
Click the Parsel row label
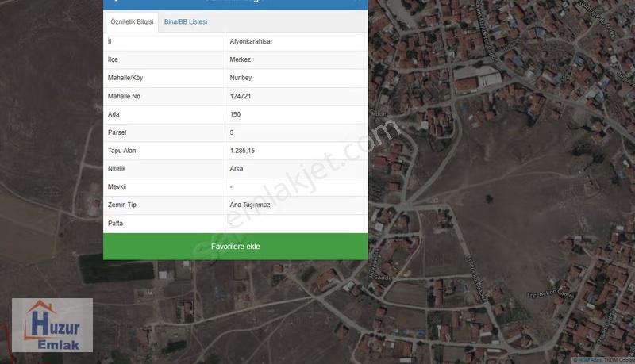coord(117,132)
